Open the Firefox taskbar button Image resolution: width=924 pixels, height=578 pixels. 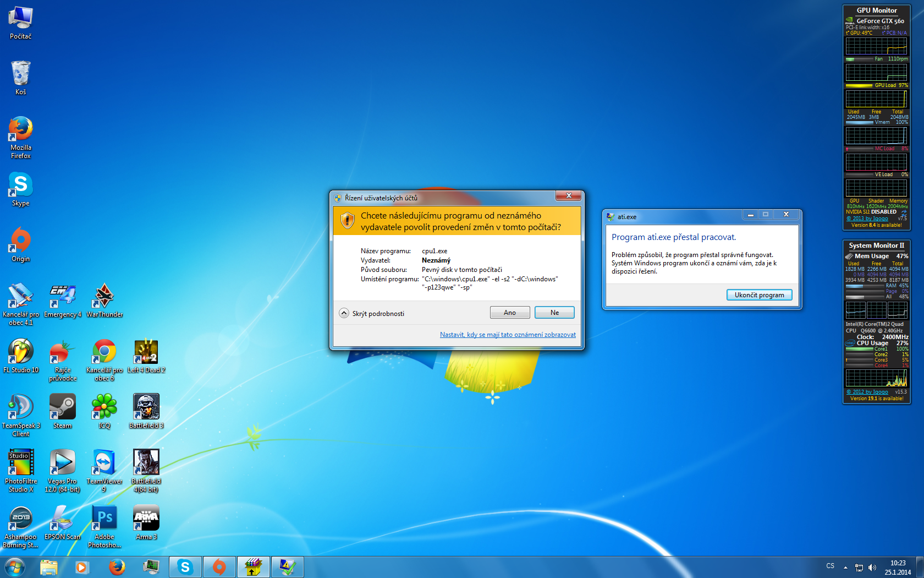click(117, 567)
